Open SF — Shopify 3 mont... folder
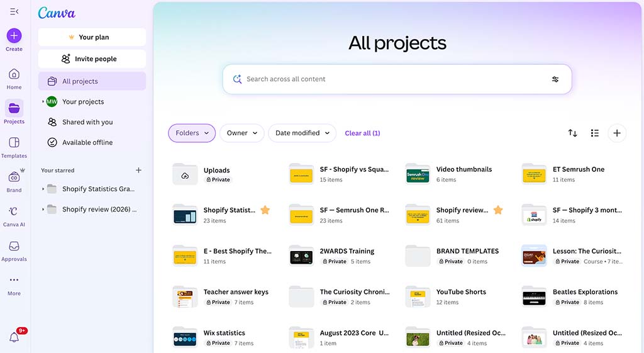The width and height of the screenshot is (644, 353). 572,215
